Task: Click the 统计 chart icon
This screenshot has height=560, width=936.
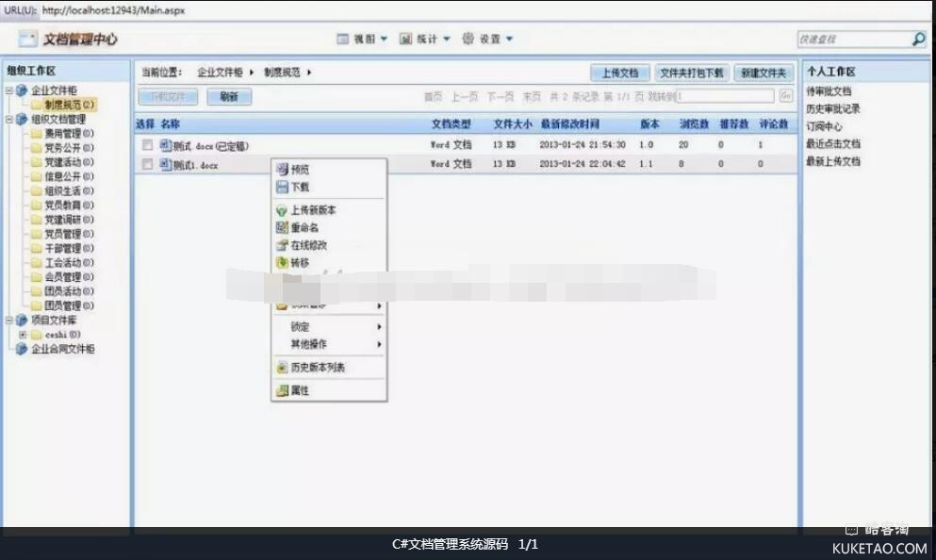Action: (405, 39)
